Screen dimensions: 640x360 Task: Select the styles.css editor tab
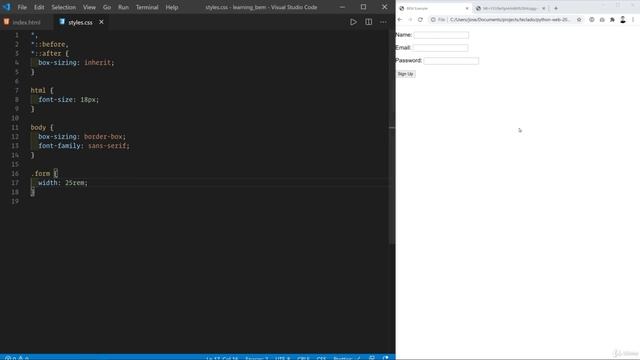pyautogui.click(x=80, y=22)
